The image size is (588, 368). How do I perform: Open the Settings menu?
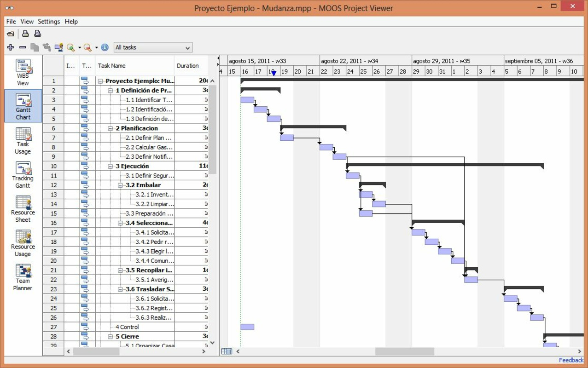[x=49, y=21]
